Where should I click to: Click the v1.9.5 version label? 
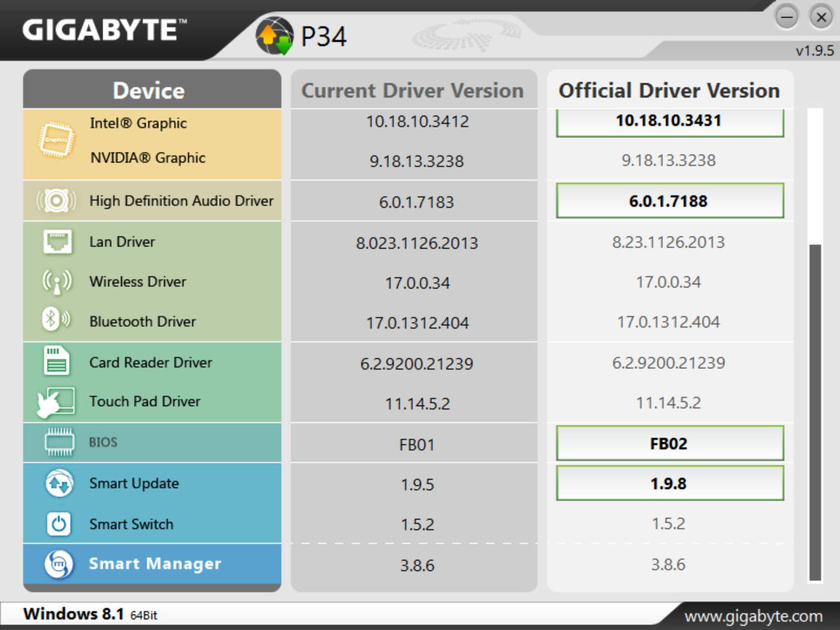(815, 50)
